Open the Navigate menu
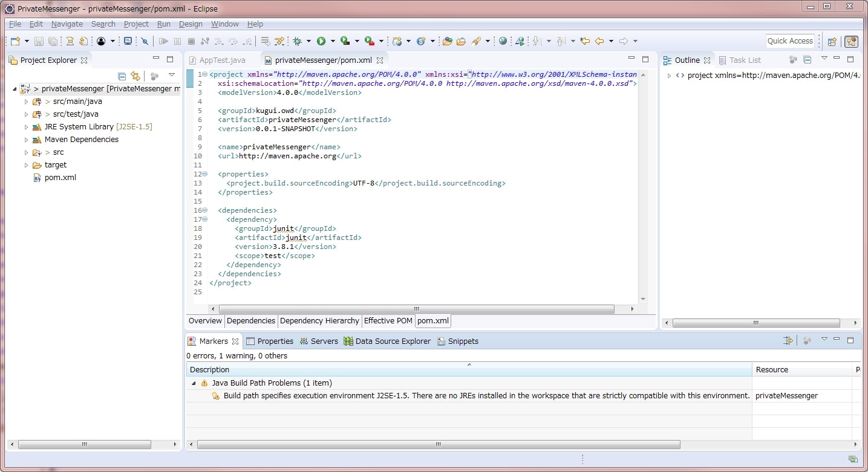Viewport: 868px width, 472px height. tap(67, 24)
